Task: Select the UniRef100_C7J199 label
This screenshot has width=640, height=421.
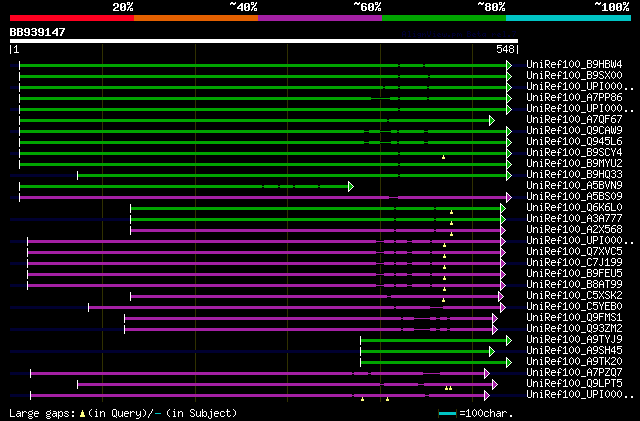Action: pyautogui.click(x=574, y=262)
